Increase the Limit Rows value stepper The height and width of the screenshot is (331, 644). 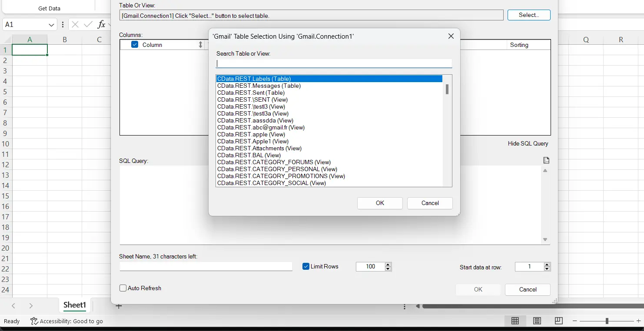pos(388,265)
